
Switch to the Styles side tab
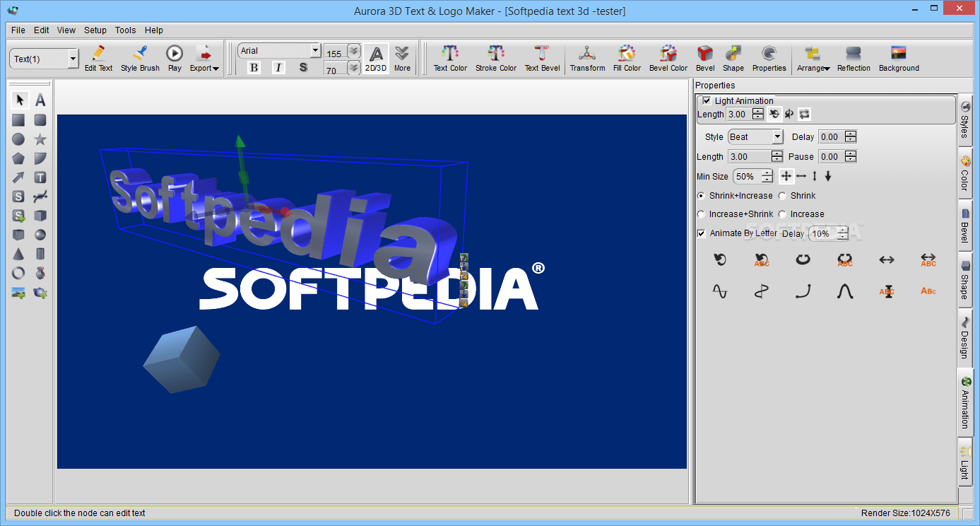click(965, 120)
